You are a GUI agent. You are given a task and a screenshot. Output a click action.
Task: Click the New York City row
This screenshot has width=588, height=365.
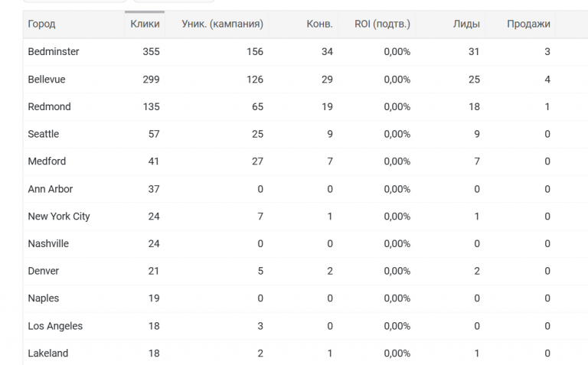pyautogui.click(x=305, y=217)
